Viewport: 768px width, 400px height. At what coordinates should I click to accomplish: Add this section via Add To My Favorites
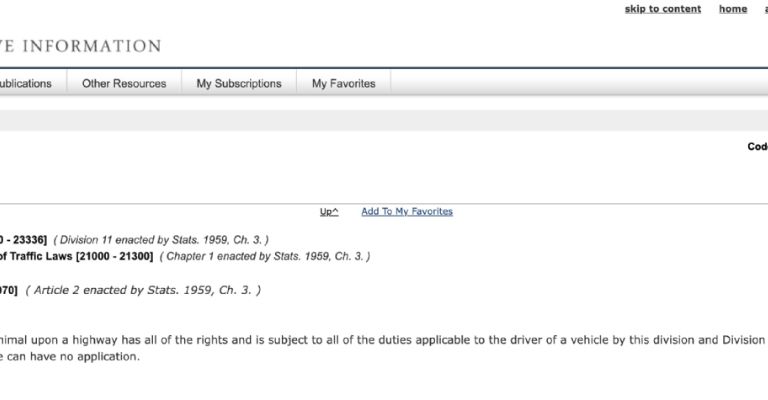click(406, 211)
